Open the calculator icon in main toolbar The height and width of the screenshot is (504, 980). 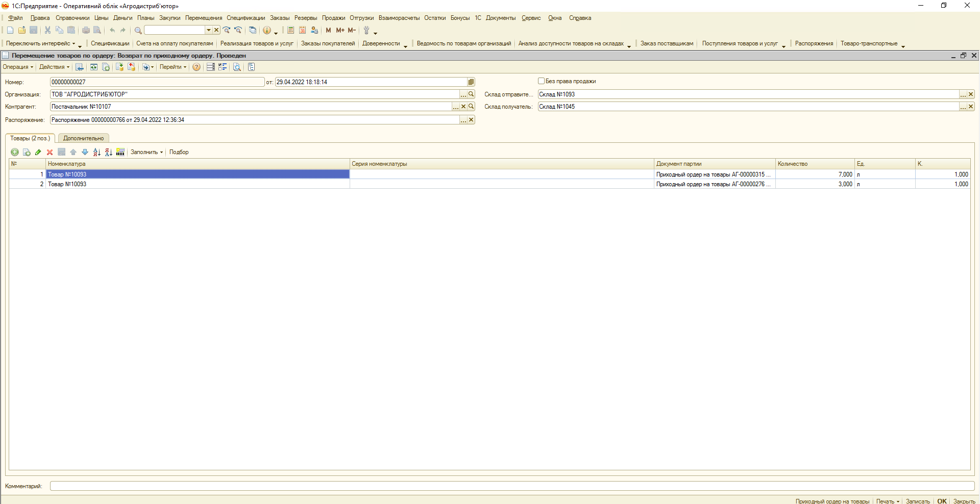pos(290,30)
